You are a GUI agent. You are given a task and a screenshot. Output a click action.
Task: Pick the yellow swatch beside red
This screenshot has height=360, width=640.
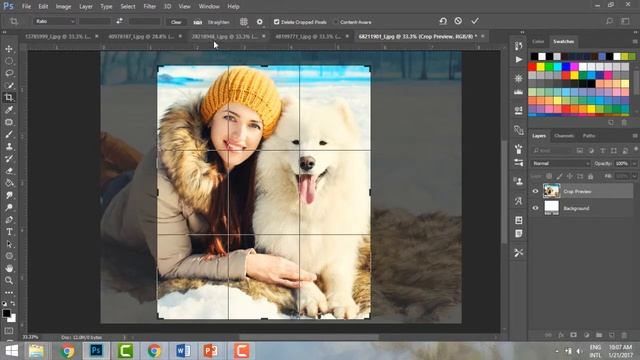point(541,67)
